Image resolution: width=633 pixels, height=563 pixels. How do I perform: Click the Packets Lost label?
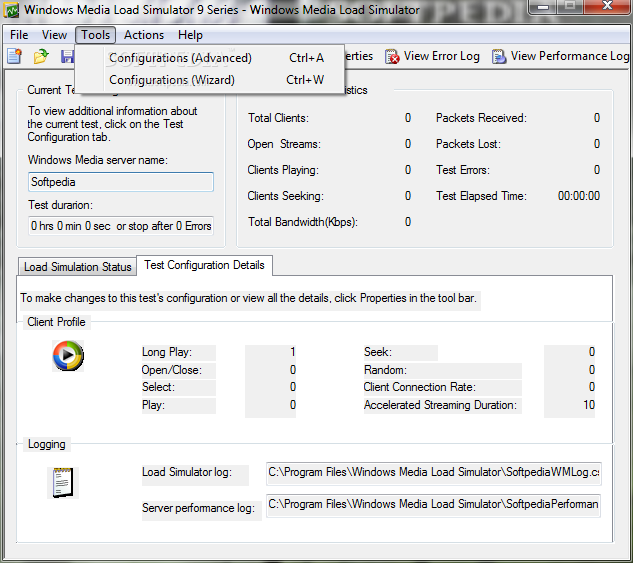(x=468, y=144)
